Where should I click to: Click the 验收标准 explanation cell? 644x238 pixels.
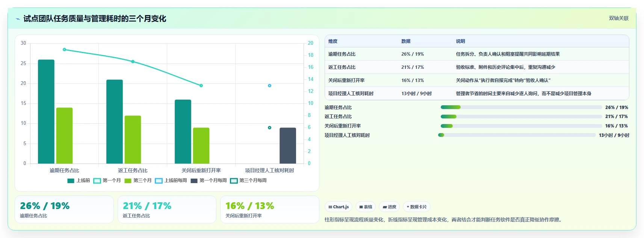505,67
